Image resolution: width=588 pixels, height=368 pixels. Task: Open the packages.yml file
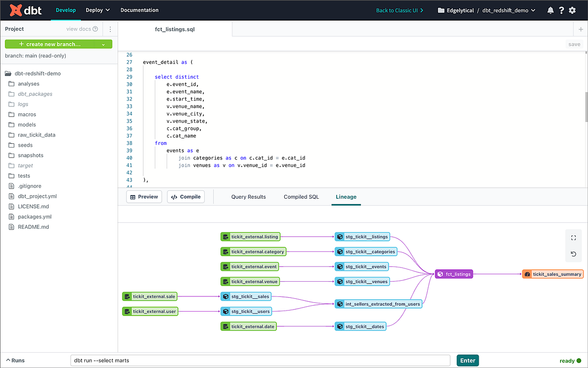[x=29, y=217]
